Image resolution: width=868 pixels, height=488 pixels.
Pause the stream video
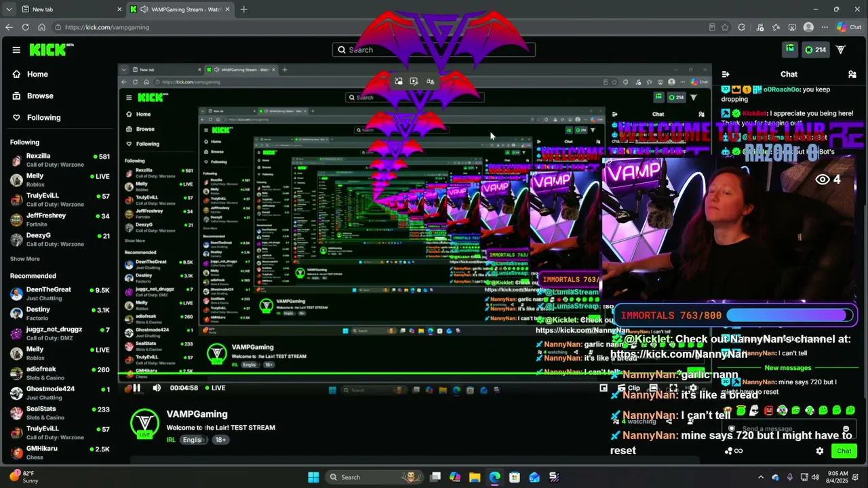[136, 388]
